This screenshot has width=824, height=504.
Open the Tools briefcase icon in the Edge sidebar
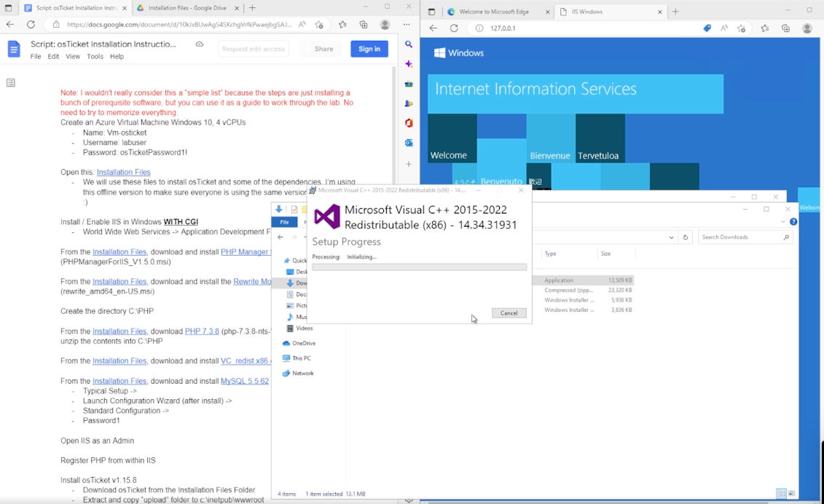409,84
